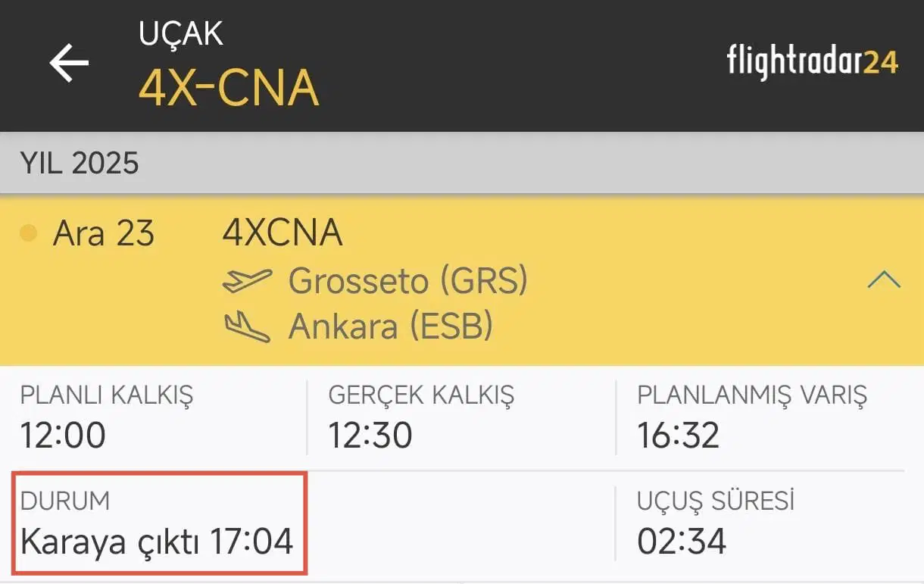Click the yellow status dot next to Ara 23
Viewport: 924px width, 584px height.
click(x=28, y=233)
